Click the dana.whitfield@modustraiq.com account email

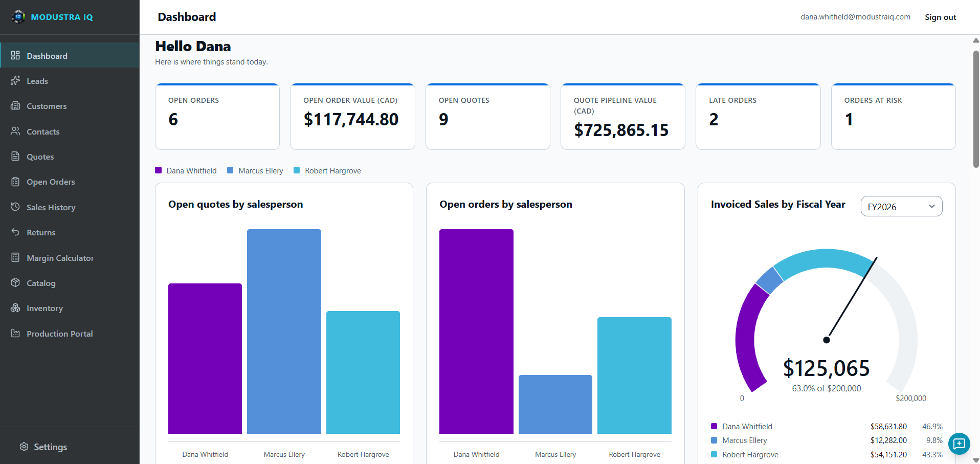point(855,17)
